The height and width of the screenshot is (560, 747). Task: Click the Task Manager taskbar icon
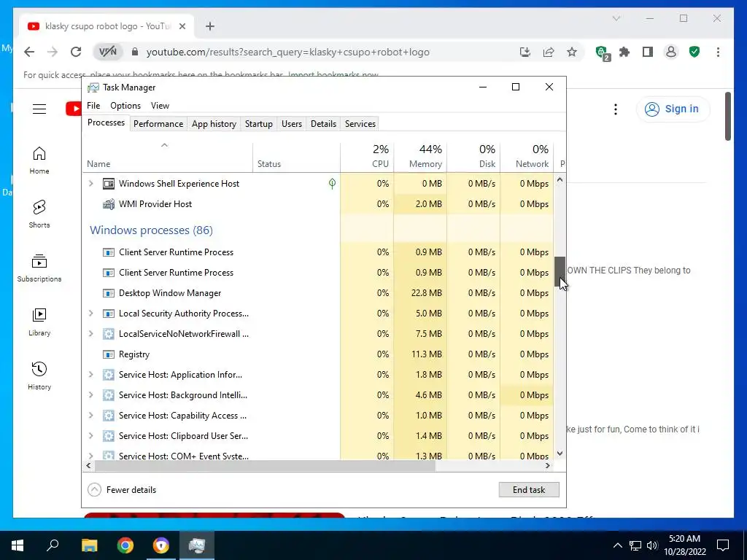(197, 545)
